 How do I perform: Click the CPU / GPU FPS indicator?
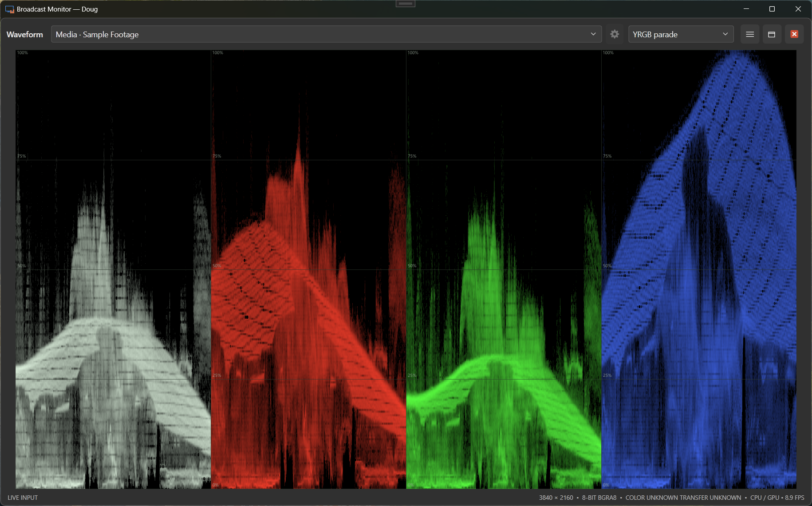click(x=777, y=498)
